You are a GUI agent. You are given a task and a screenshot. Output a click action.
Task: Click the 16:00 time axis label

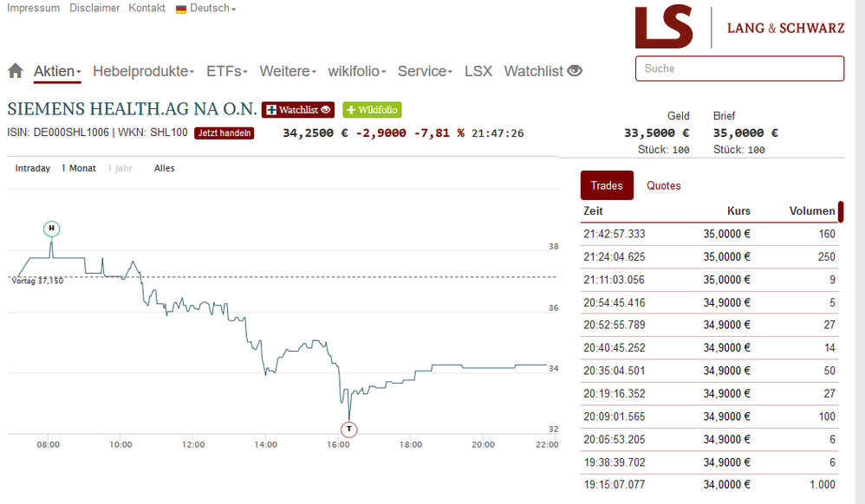tap(338, 444)
